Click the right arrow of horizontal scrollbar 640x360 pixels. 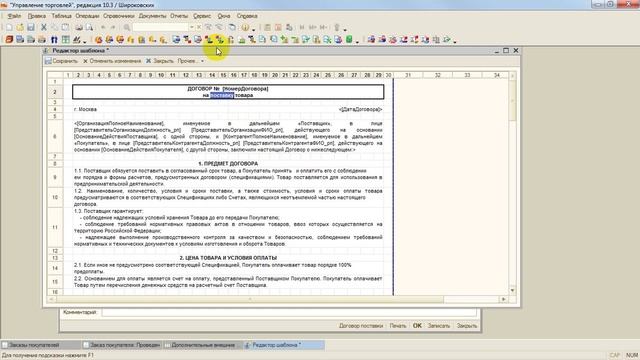click(504, 299)
